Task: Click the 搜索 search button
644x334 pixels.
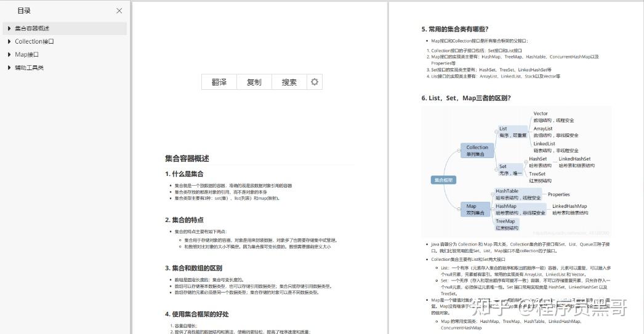Action: point(289,82)
